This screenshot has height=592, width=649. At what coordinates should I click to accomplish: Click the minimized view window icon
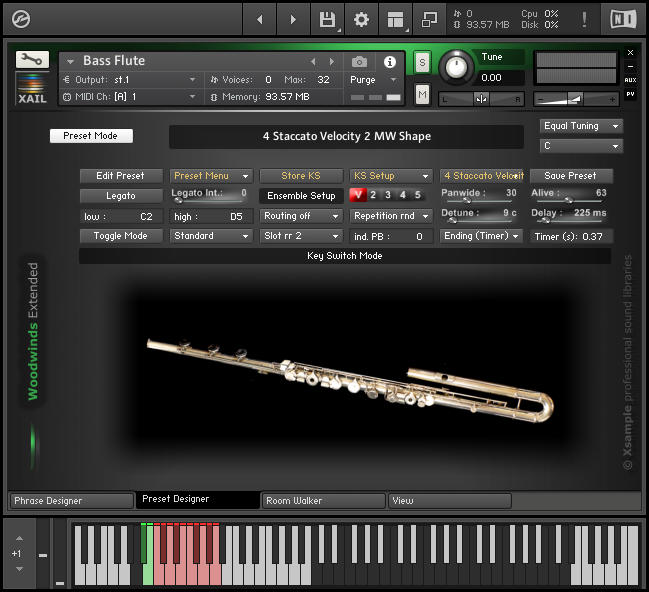point(429,19)
